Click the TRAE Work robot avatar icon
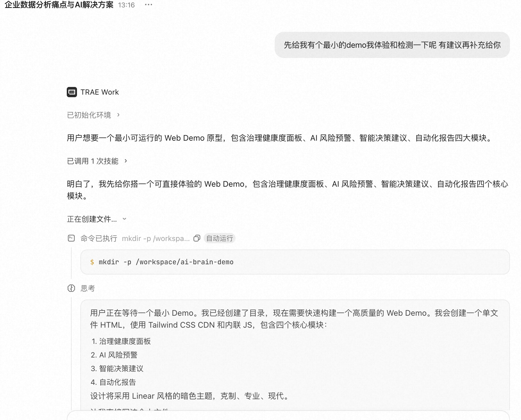The height and width of the screenshot is (420, 521). point(72,92)
